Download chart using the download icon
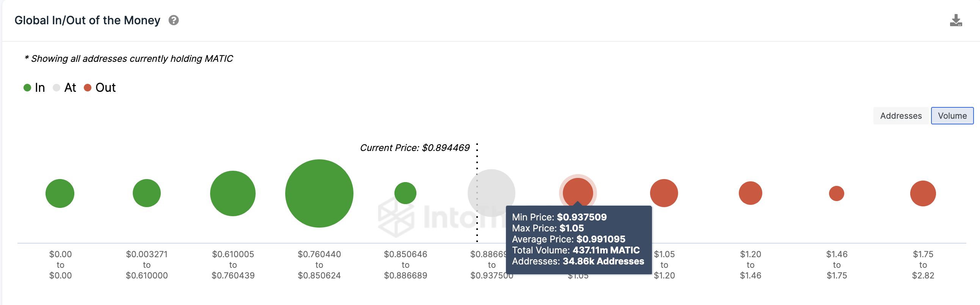Image resolution: width=980 pixels, height=305 pixels. click(x=956, y=20)
